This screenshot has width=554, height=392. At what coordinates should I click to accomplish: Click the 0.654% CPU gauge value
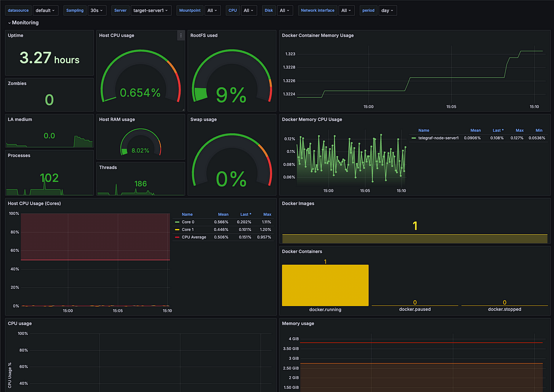point(140,93)
